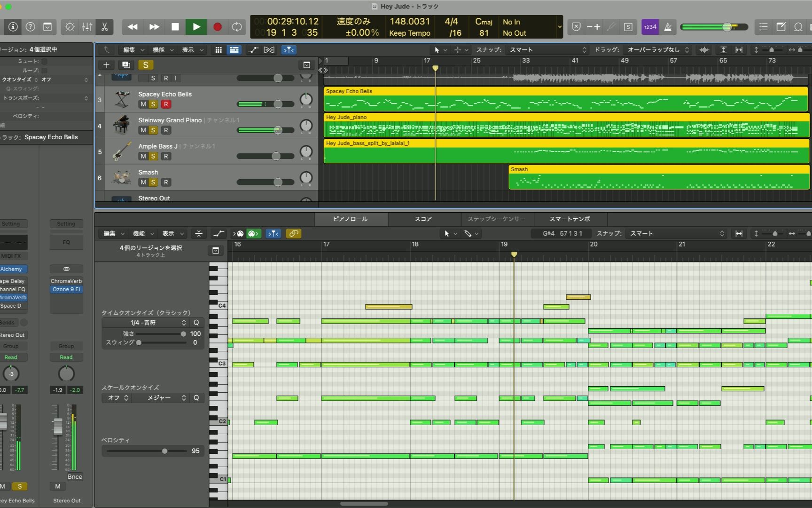Mute the Spacey Echo Bells track
This screenshot has width=812, height=508.
click(x=143, y=104)
